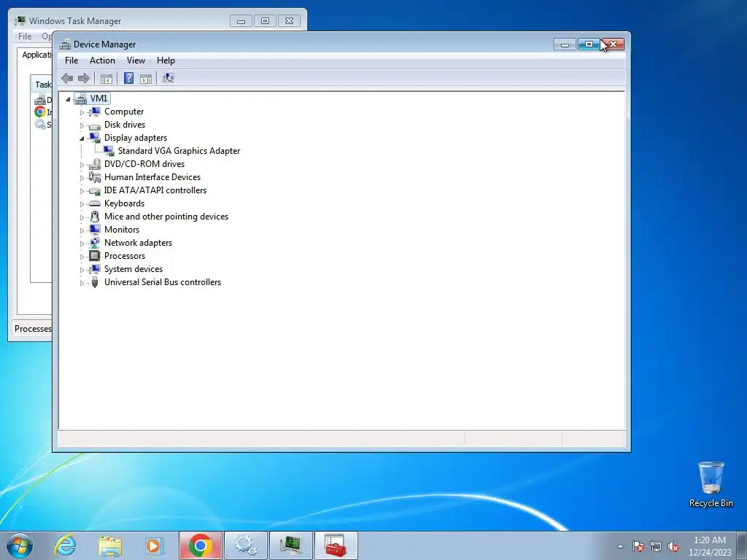747x560 pixels.
Task: Expand the Human Interface Devices node
Action: coord(82,178)
